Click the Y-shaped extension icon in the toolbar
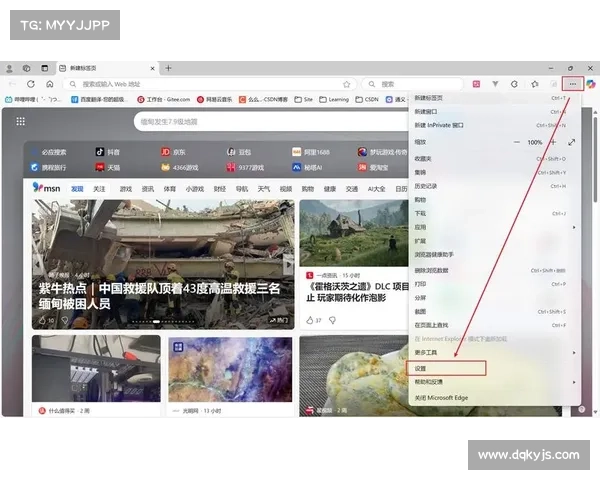 495,84
